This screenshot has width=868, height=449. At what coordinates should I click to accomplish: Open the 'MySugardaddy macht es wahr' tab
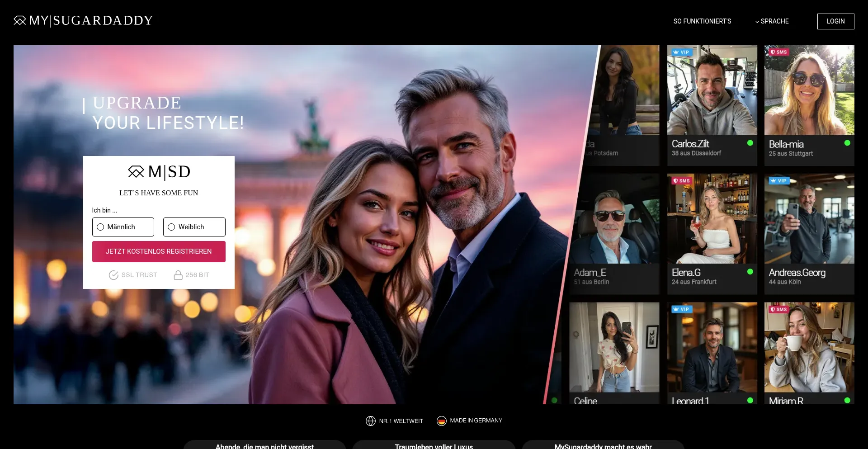(x=603, y=445)
